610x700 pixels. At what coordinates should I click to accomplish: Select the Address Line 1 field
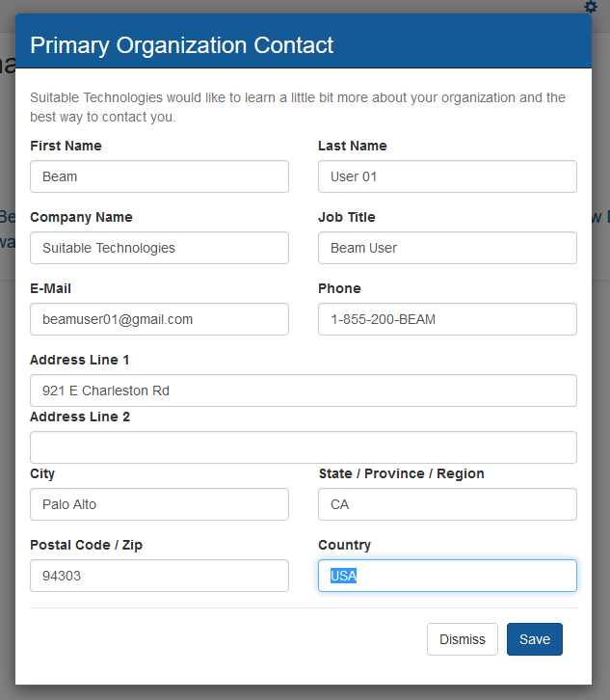click(x=303, y=390)
